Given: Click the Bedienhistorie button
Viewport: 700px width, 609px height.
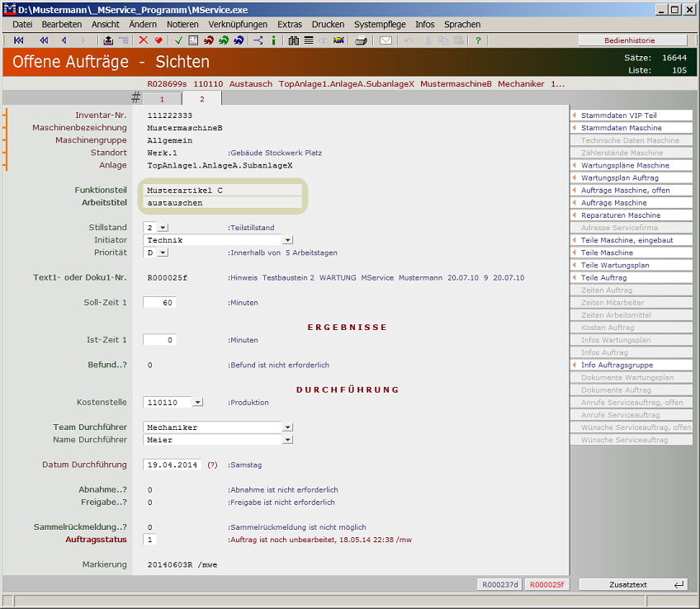Looking at the screenshot, I should tap(632, 40).
